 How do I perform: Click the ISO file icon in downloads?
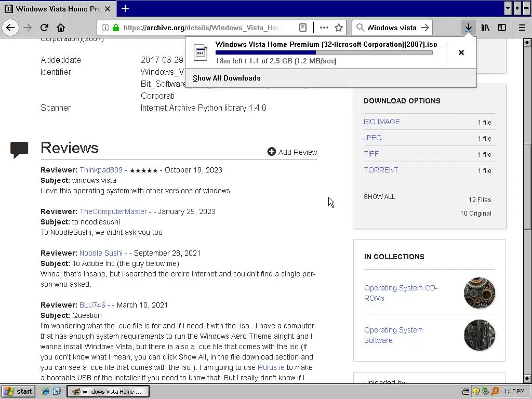[201, 52]
